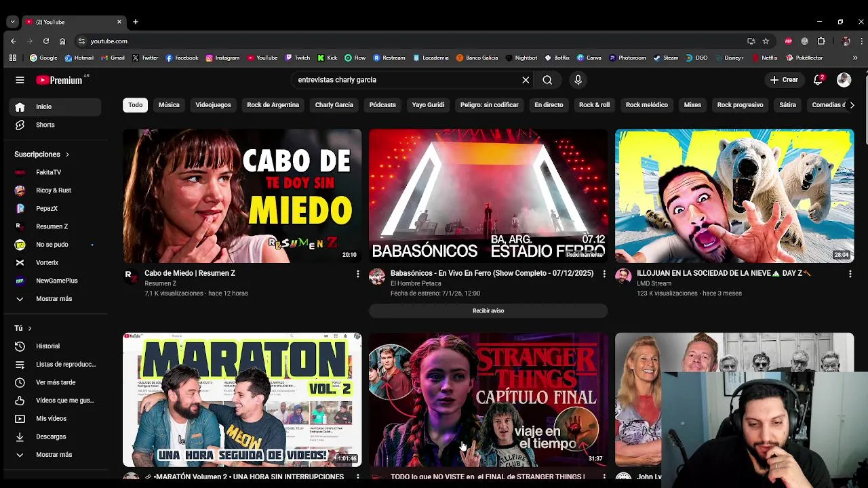
Task: Open the Netflix bookmark
Action: click(765, 58)
